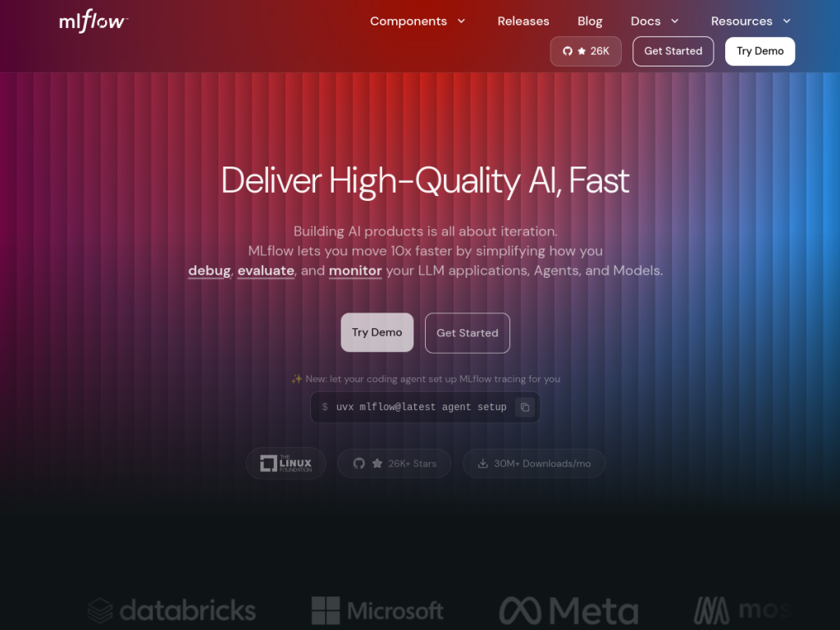
Task: Open the 26K+ Stars badge
Action: (x=395, y=463)
